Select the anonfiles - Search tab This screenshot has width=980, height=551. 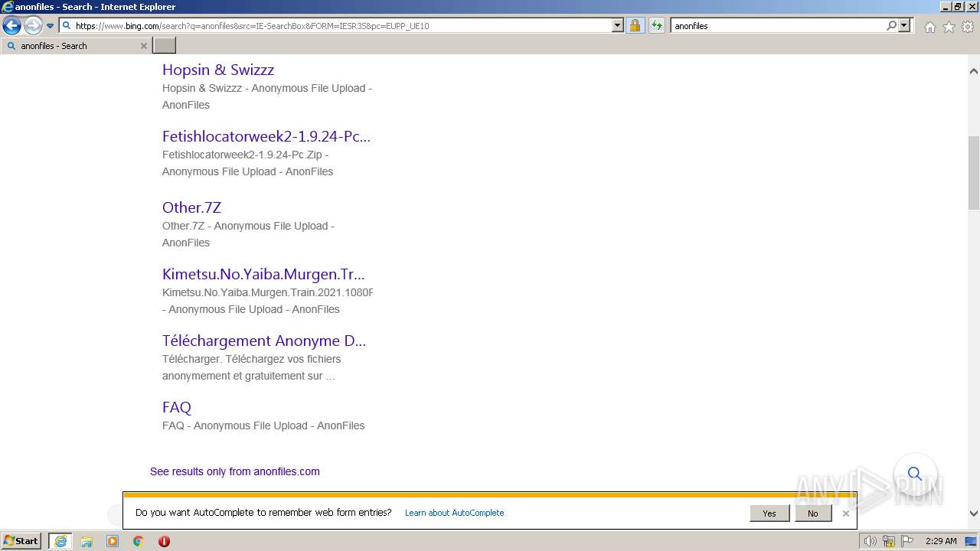click(x=77, y=46)
